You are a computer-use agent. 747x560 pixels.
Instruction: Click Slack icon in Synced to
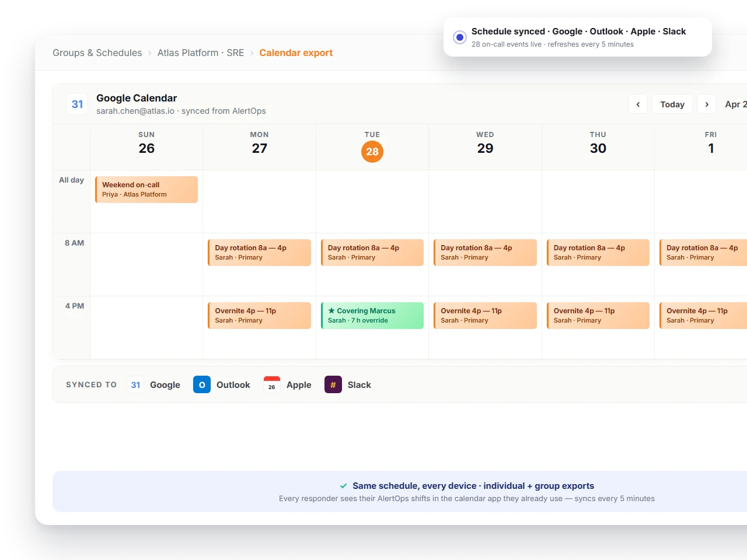[333, 384]
